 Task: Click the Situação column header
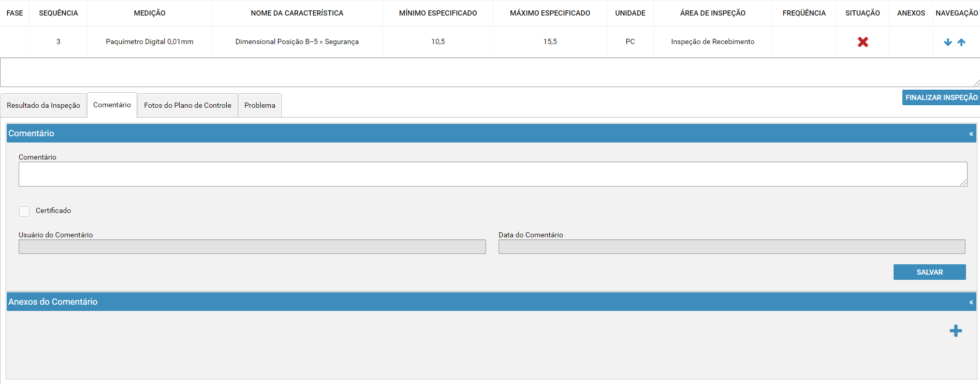coord(862,13)
